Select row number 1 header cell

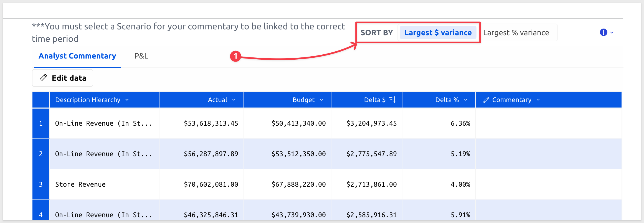41,123
